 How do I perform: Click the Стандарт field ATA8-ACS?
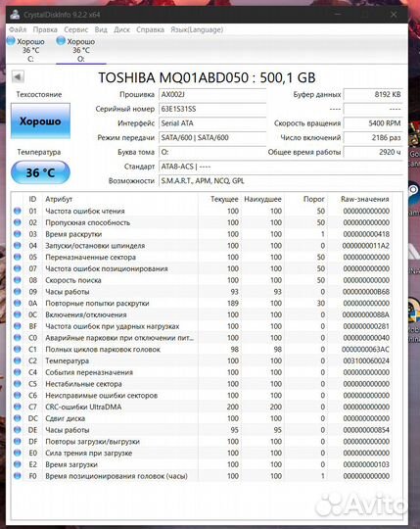281,167
